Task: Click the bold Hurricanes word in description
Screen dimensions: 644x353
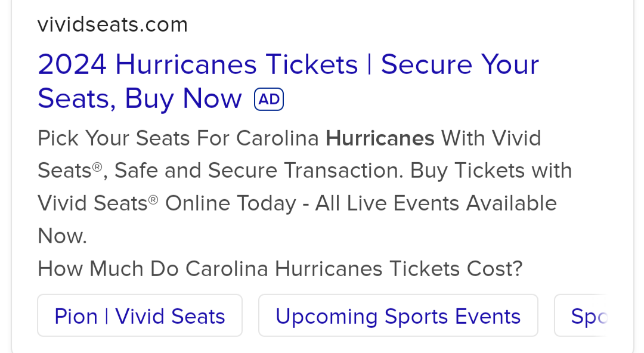Action: click(x=380, y=138)
